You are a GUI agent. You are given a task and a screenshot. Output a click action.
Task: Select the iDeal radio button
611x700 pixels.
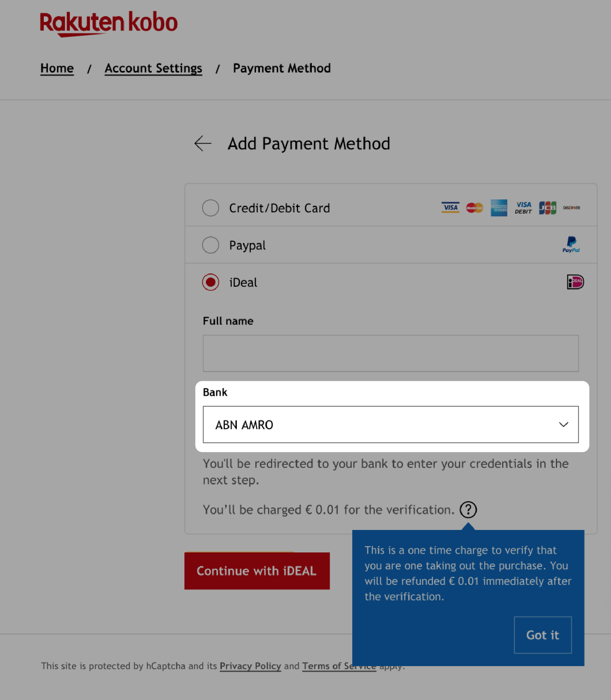tap(210, 282)
